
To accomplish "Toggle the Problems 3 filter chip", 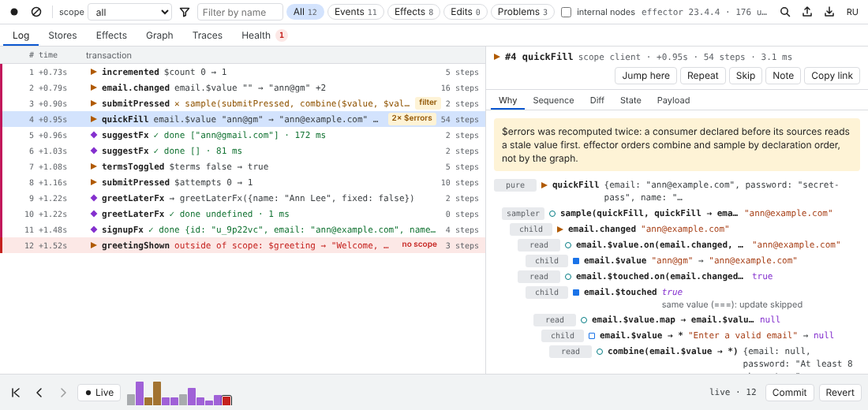I will tap(522, 12).
